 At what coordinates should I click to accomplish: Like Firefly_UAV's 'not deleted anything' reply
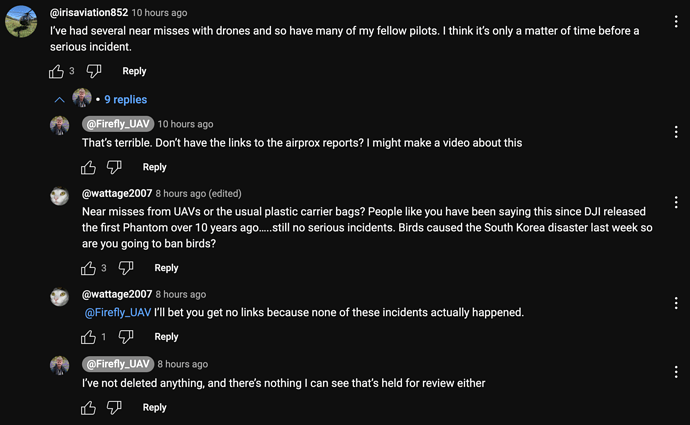click(x=88, y=407)
